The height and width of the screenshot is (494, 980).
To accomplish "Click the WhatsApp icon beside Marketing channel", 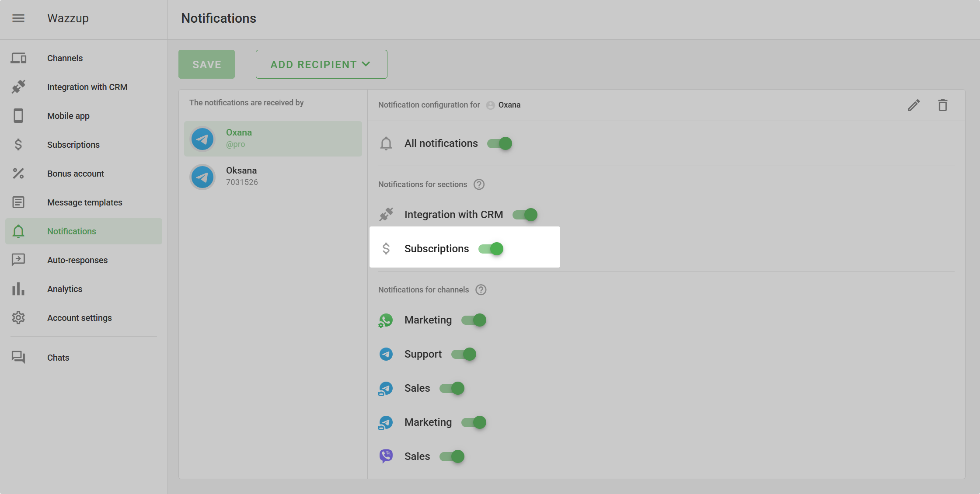I will click(386, 320).
